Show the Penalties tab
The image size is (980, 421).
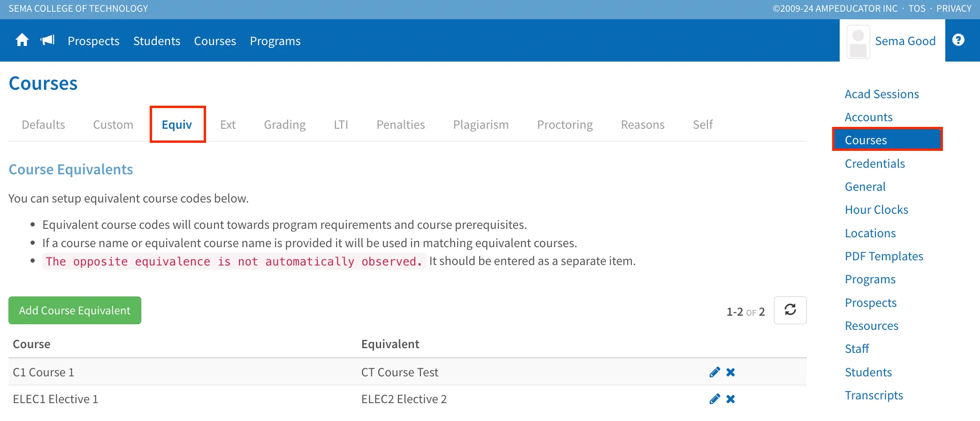tap(401, 125)
